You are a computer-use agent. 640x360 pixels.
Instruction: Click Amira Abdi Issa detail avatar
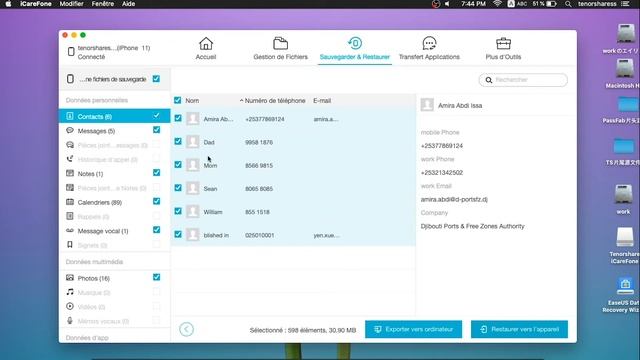[x=427, y=105]
